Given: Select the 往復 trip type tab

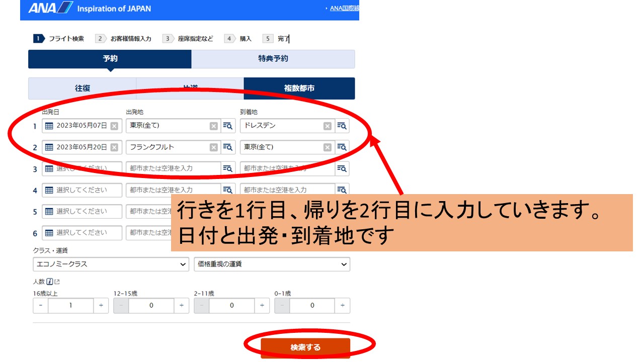Looking at the screenshot, I should 83,88.
